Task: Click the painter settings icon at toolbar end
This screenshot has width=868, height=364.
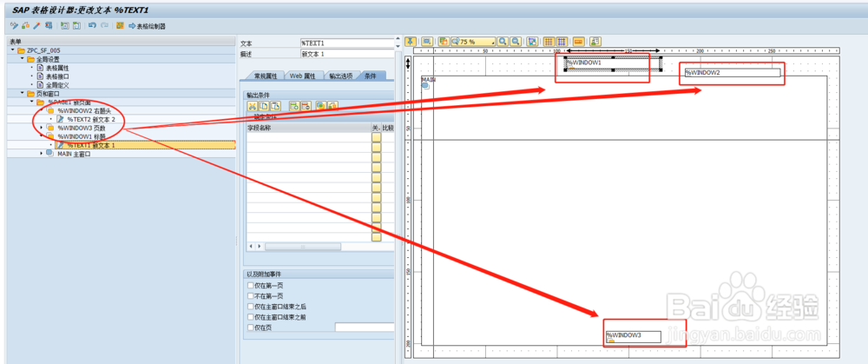Action: 595,42
